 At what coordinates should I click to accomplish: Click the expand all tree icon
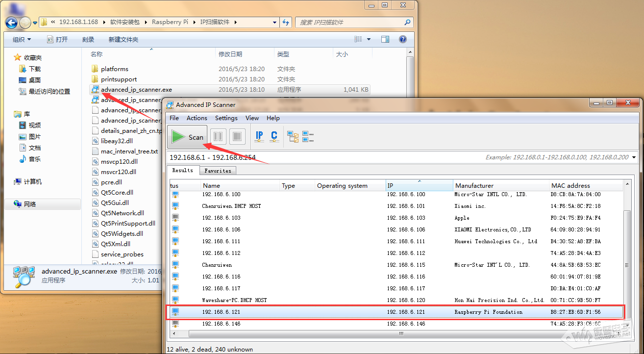pos(293,137)
